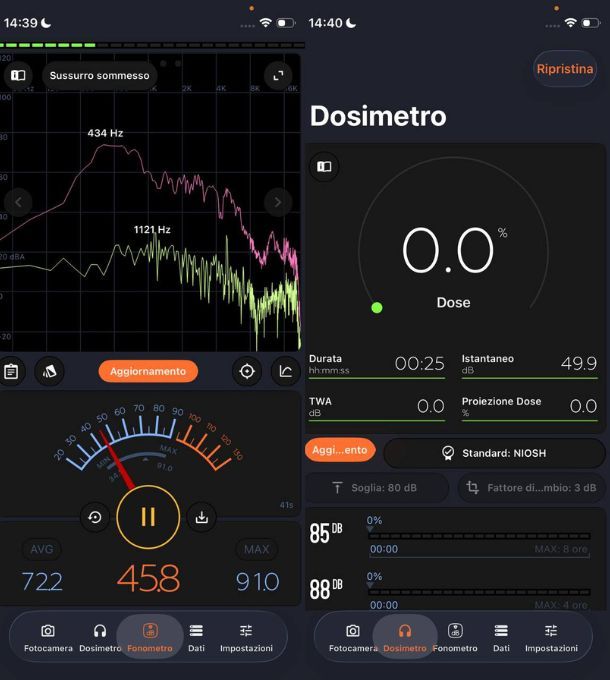Open the book guide icon in Dosimetro card
This screenshot has height=680, width=610.
click(x=324, y=167)
